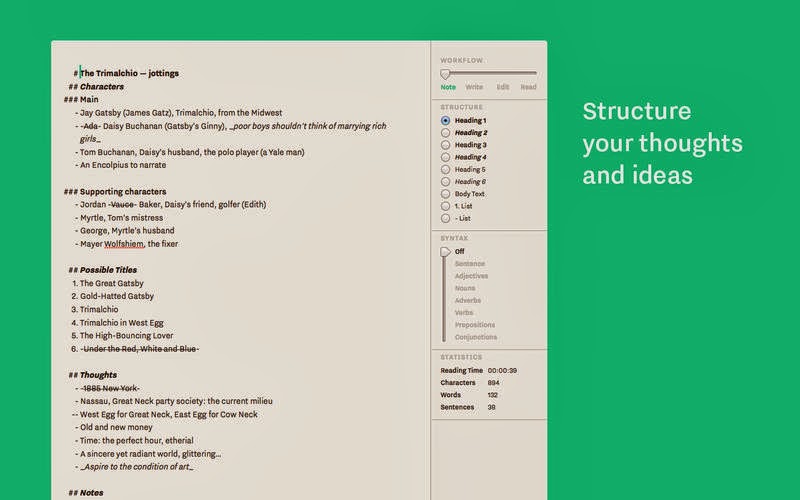800x500 pixels.
Task: Click the 'Time: the perfect hour, etherial' line
Action: 134,440
